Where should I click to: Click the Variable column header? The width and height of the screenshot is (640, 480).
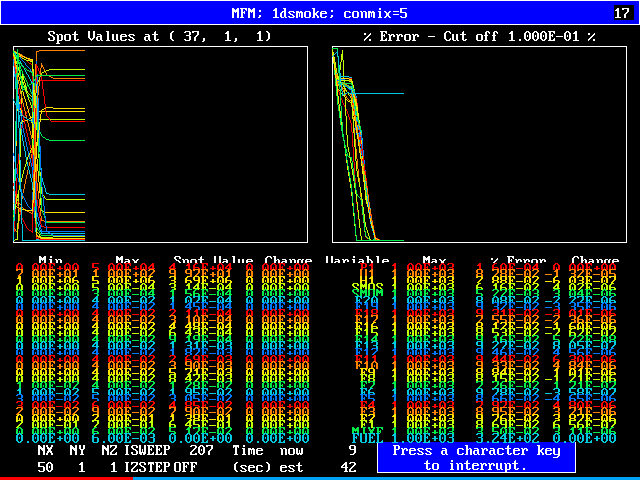tap(357, 261)
